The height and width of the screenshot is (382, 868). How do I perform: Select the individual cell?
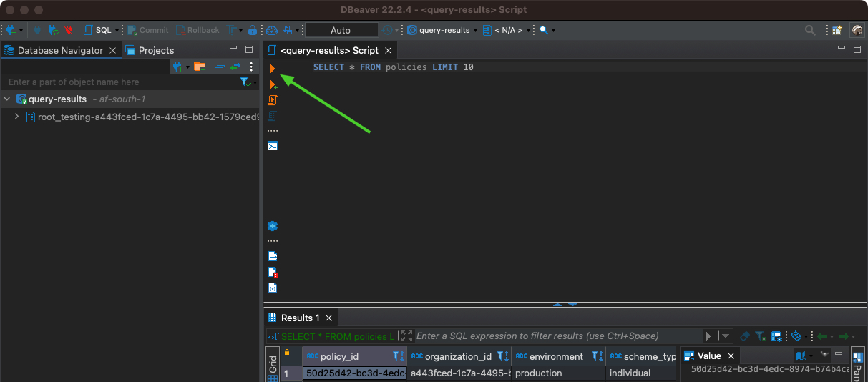(x=642, y=373)
